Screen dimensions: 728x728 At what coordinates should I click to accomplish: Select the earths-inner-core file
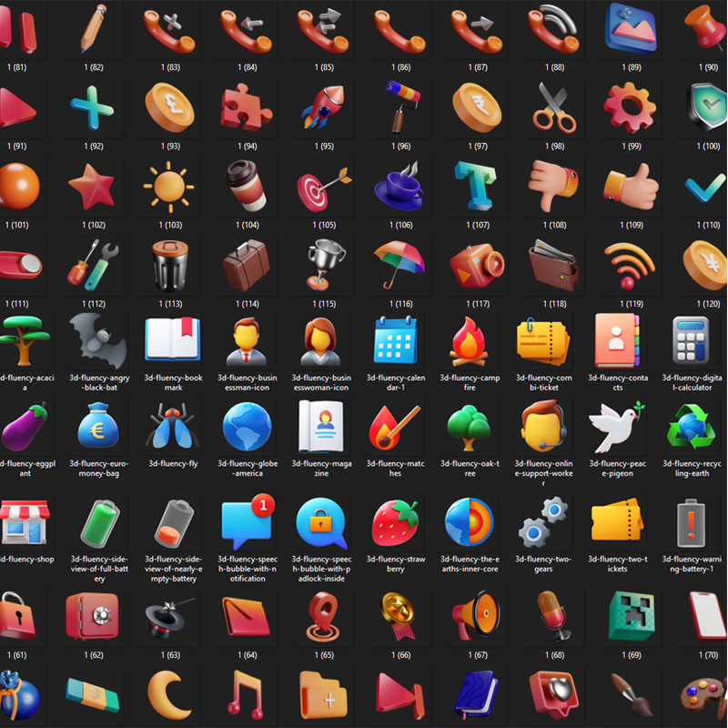(x=469, y=521)
